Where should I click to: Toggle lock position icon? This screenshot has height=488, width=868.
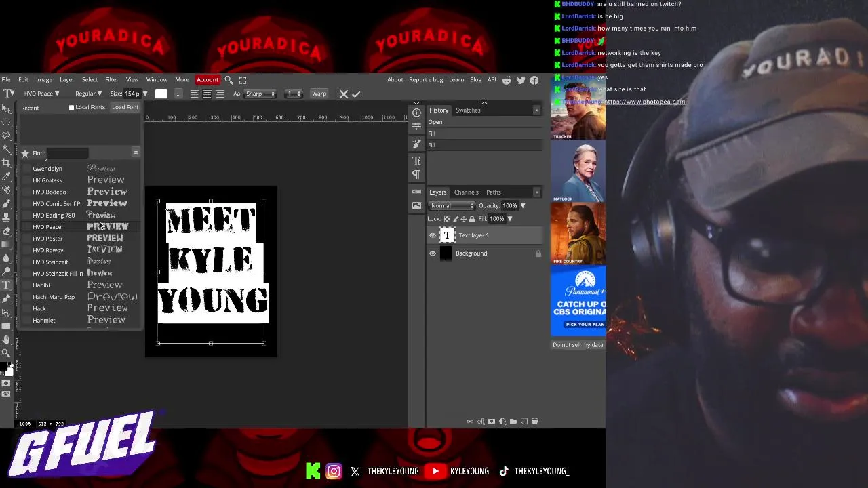click(464, 219)
